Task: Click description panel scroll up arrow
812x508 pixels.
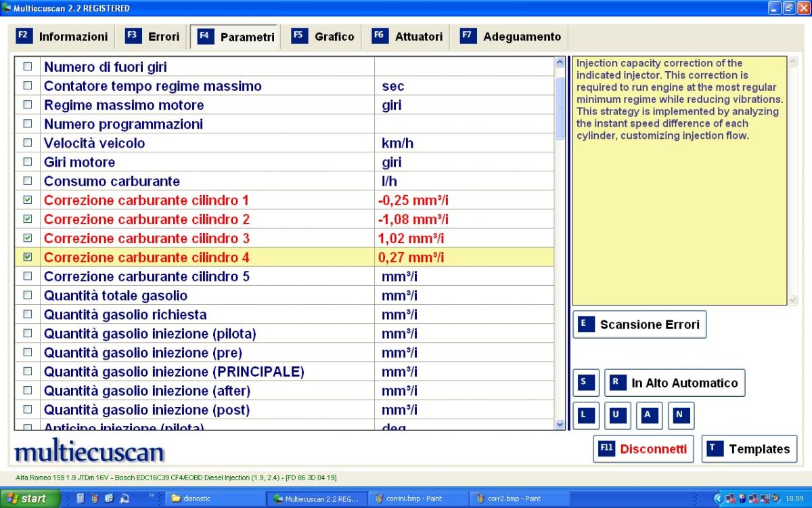Action: click(x=793, y=62)
